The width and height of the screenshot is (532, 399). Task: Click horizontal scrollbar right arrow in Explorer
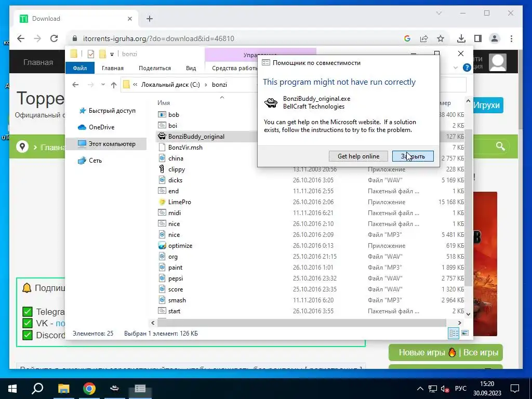pos(460,323)
